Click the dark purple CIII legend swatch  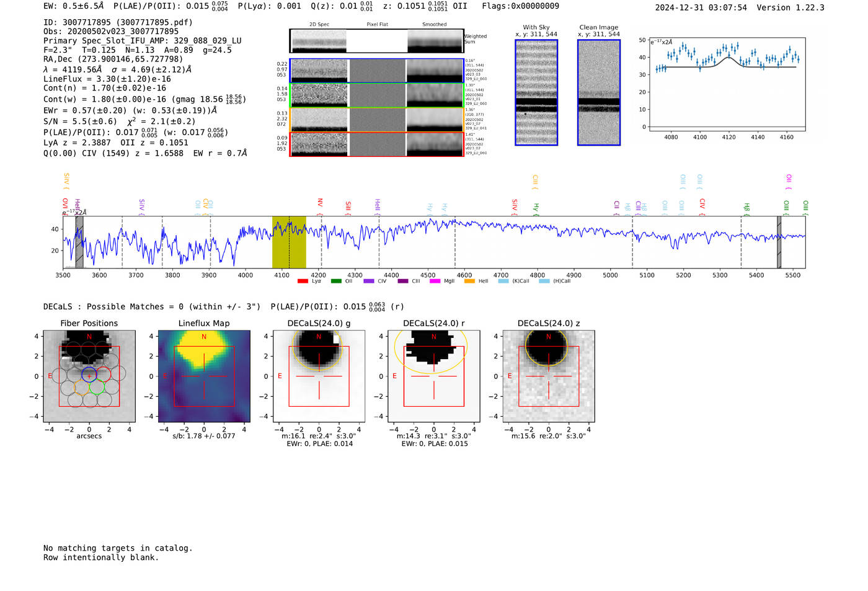[x=403, y=282]
